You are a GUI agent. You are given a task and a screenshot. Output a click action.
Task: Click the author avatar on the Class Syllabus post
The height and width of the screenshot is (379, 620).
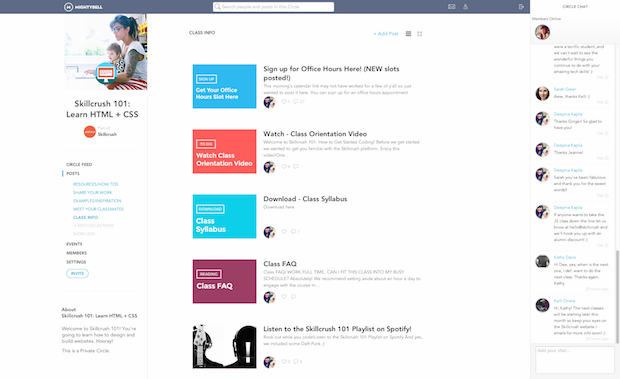tap(269, 232)
